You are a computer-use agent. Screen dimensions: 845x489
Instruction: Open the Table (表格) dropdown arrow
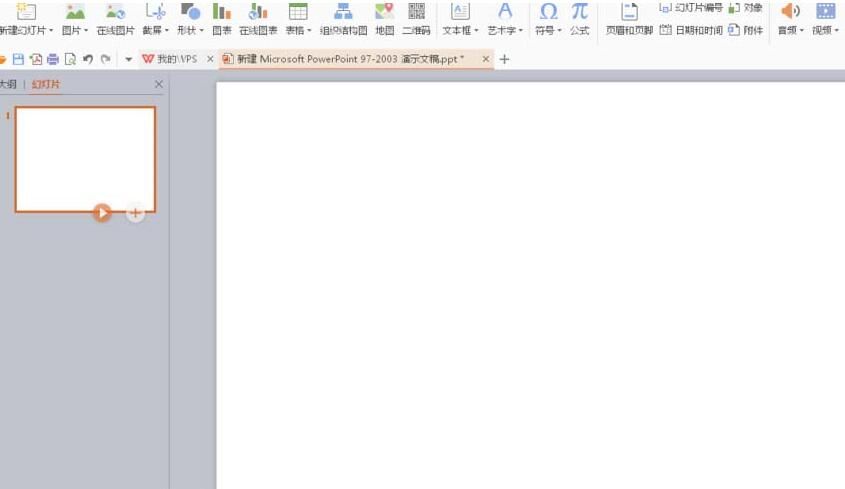tap(309, 31)
